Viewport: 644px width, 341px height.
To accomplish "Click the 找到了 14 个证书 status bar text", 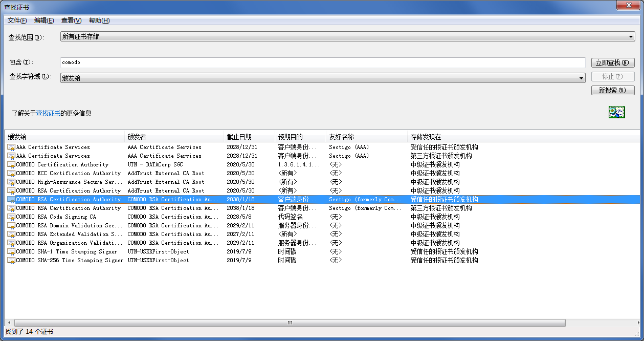I will (x=29, y=332).
